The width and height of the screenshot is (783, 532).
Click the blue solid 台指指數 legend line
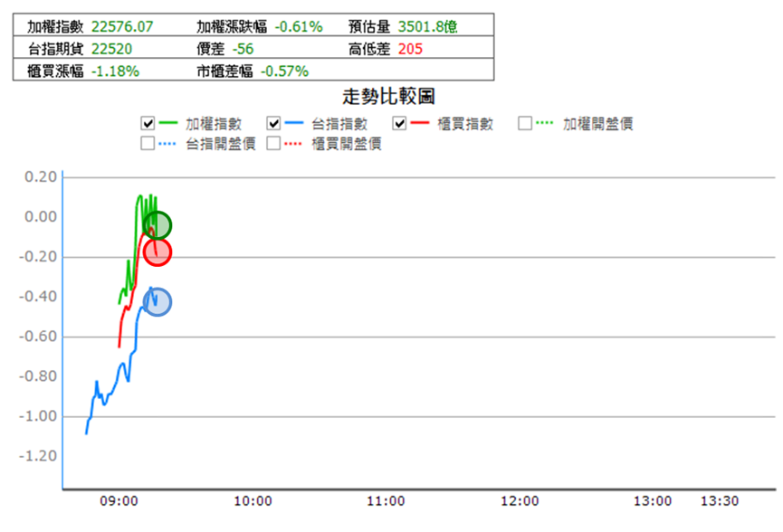click(293, 123)
